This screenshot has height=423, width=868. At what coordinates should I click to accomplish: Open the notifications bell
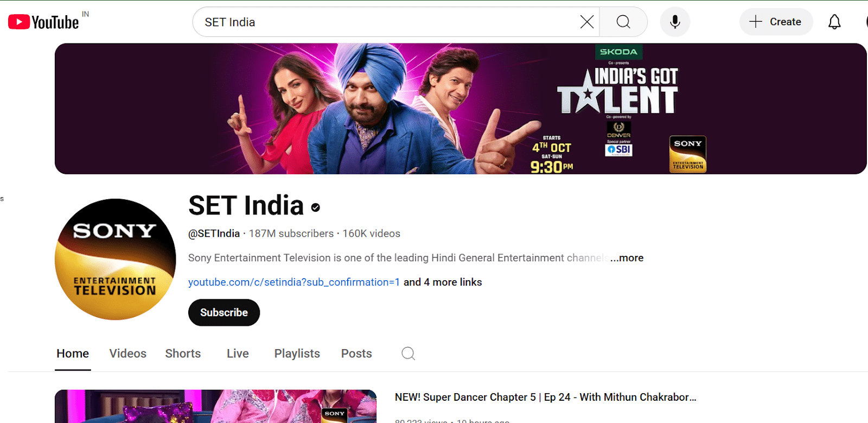tap(834, 22)
